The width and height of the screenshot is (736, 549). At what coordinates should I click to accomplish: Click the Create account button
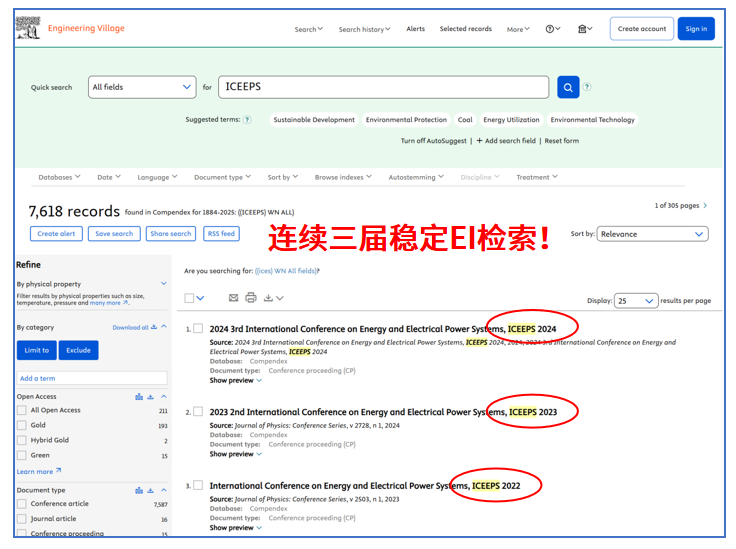(x=642, y=29)
